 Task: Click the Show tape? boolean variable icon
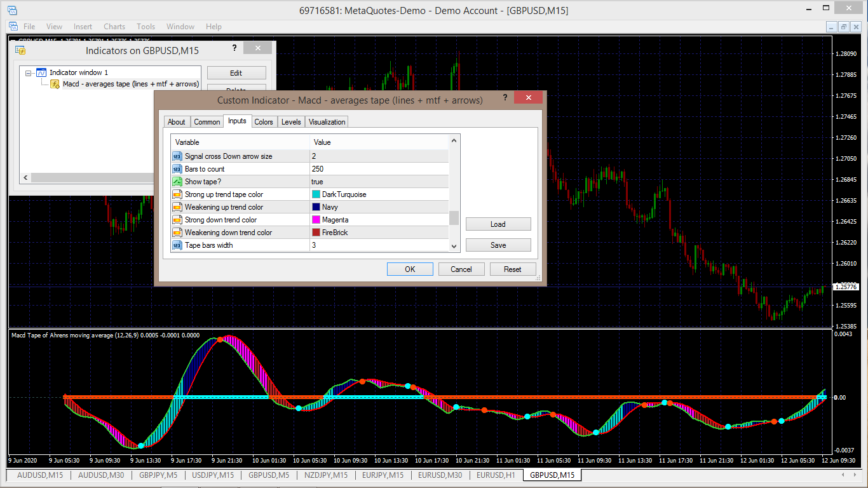pyautogui.click(x=177, y=182)
